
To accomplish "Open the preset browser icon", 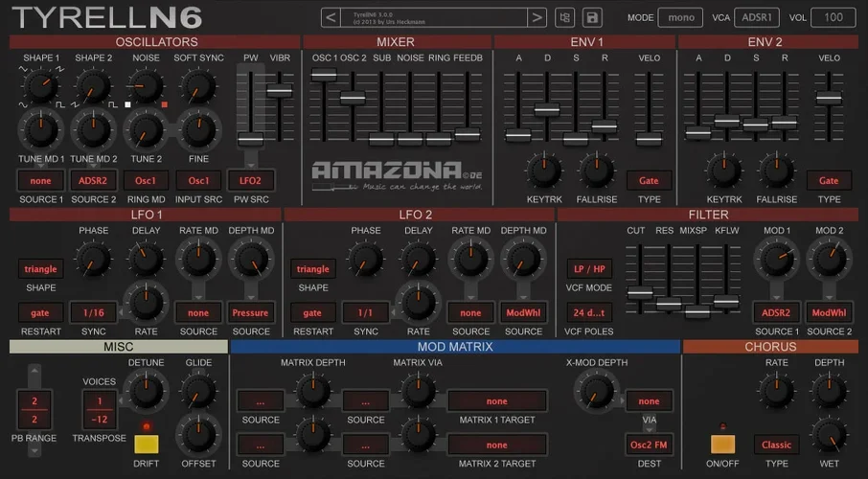I will pos(564,17).
